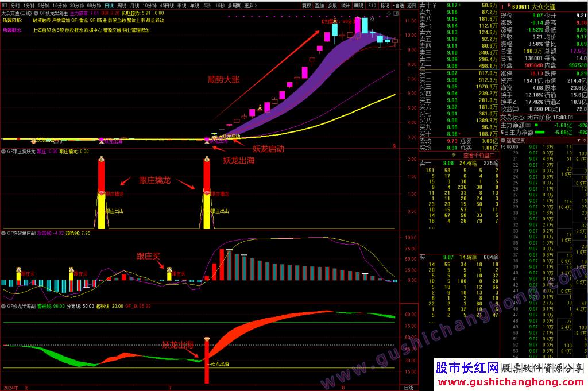Switch to 5分钟 chart period

[44, 6]
